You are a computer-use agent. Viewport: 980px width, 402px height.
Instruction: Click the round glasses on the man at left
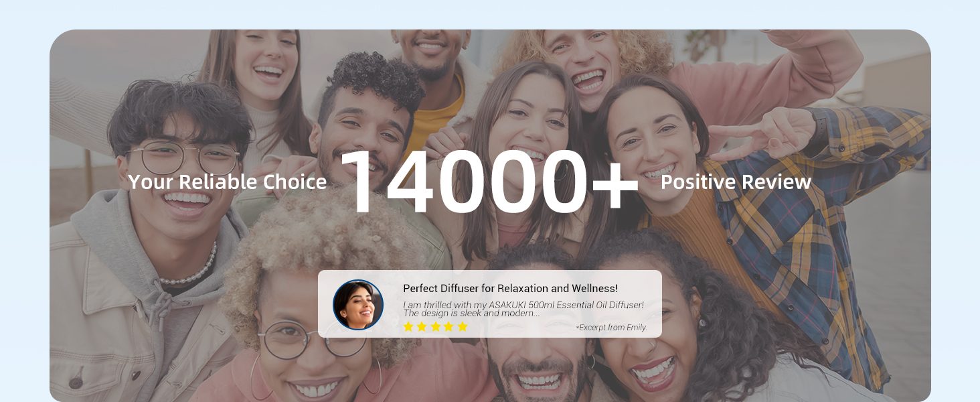(182, 159)
